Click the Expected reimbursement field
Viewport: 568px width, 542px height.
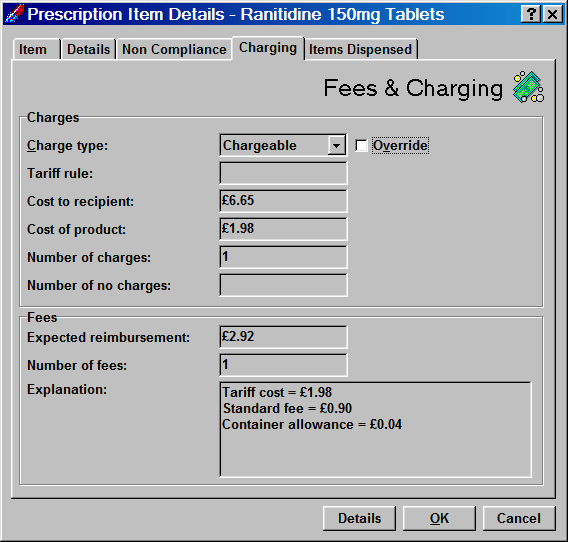pyautogui.click(x=283, y=337)
